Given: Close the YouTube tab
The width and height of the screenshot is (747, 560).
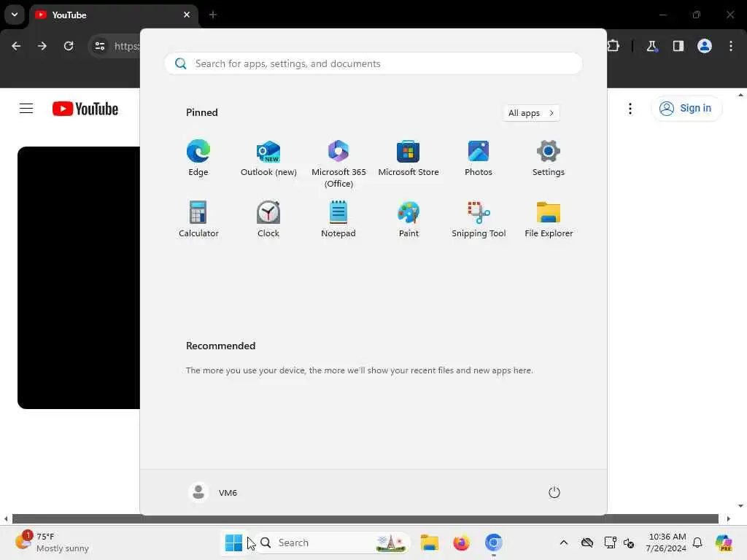Looking at the screenshot, I should [187, 15].
